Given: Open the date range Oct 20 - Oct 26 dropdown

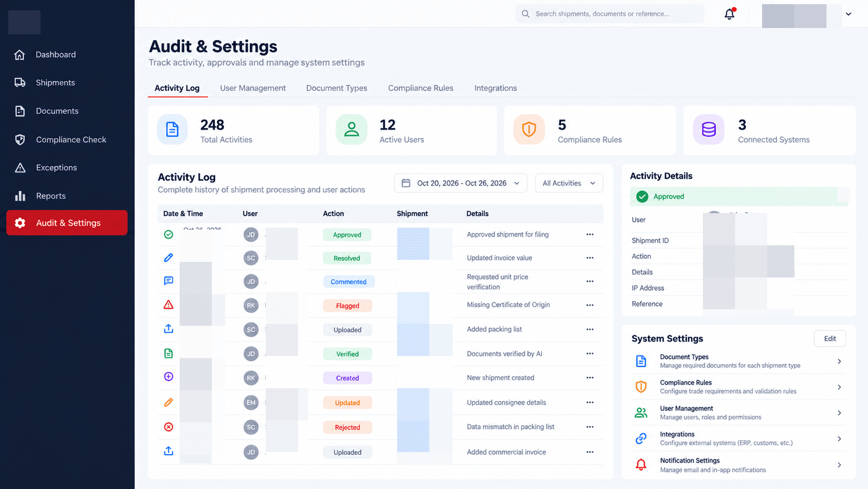Looking at the screenshot, I should 460,183.
